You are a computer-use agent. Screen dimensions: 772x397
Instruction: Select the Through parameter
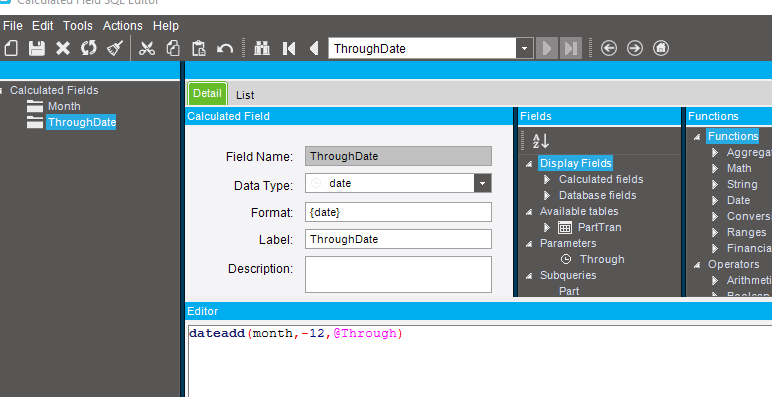click(602, 259)
